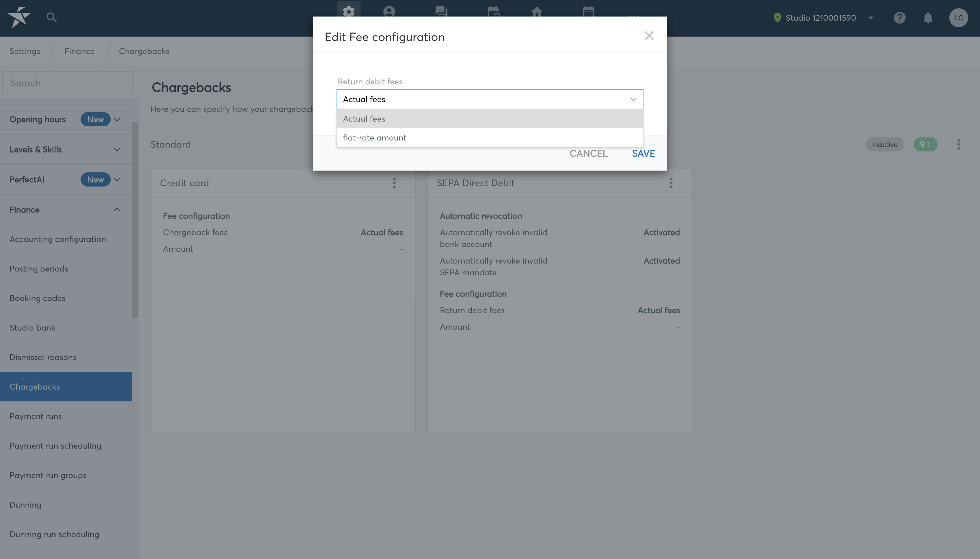Open Posting periods in sidebar
Viewport: 980px width, 559px height.
pos(66,268)
